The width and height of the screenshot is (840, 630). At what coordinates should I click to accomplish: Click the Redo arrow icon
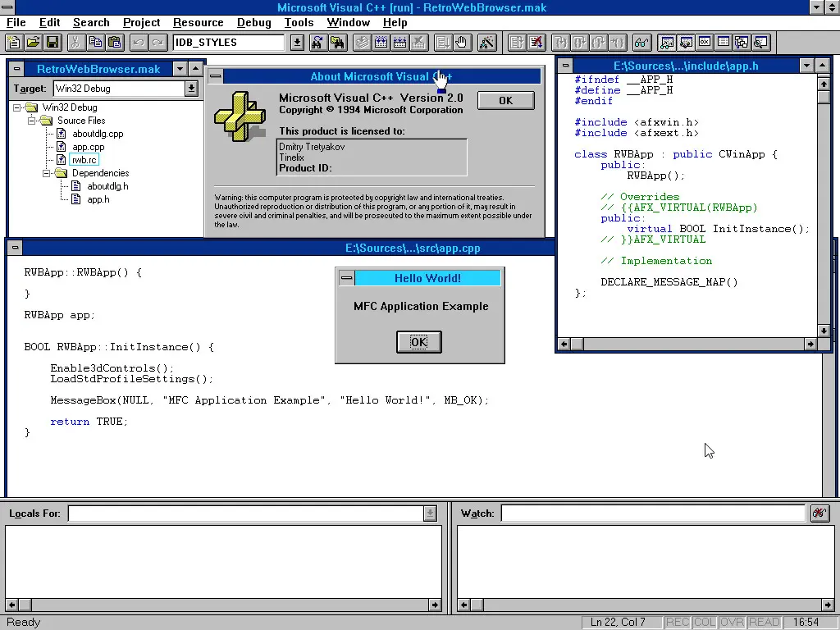(x=157, y=43)
